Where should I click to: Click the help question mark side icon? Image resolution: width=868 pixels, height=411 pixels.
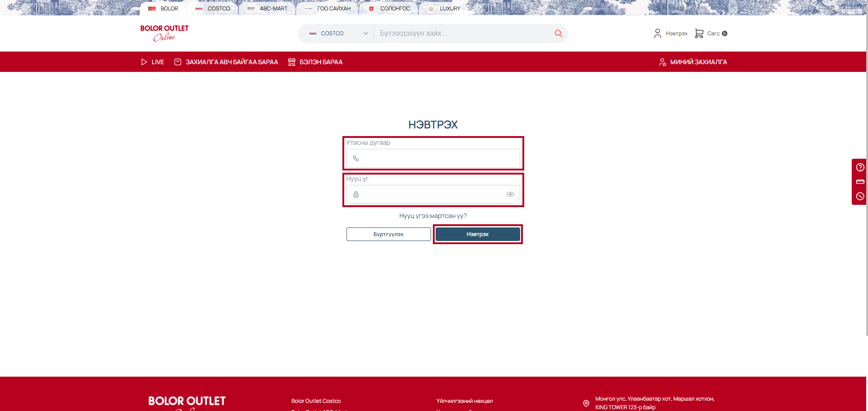click(x=860, y=167)
